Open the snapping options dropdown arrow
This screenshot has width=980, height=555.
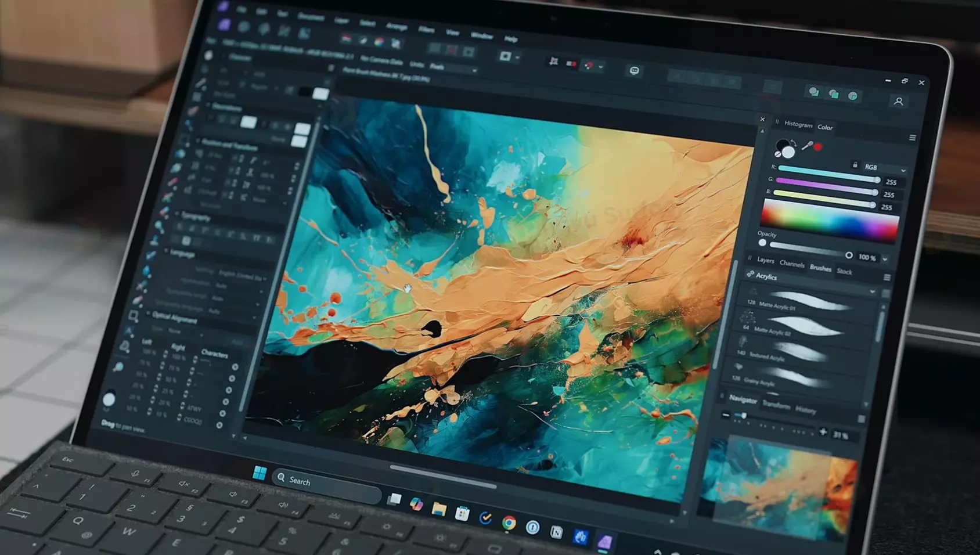[x=601, y=67]
